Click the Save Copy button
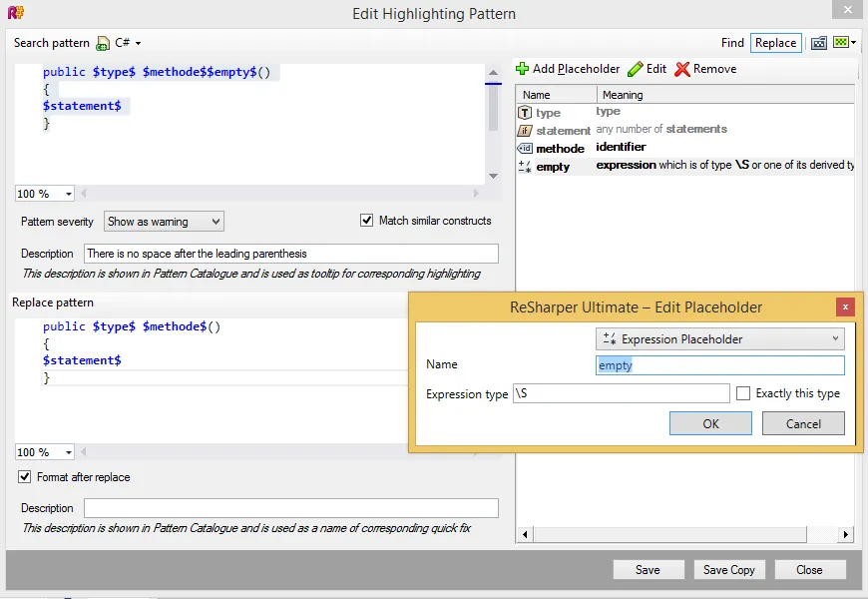Image resolution: width=868 pixels, height=599 pixels. 729,570
